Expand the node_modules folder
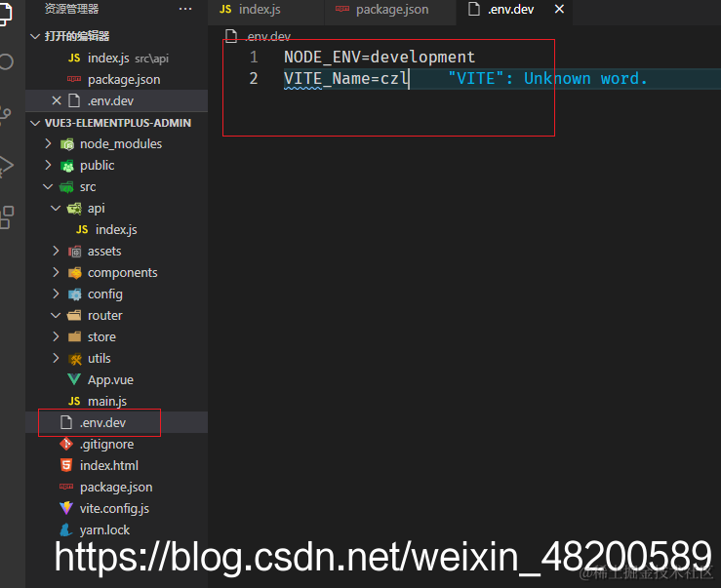721x588 pixels. [x=48, y=144]
